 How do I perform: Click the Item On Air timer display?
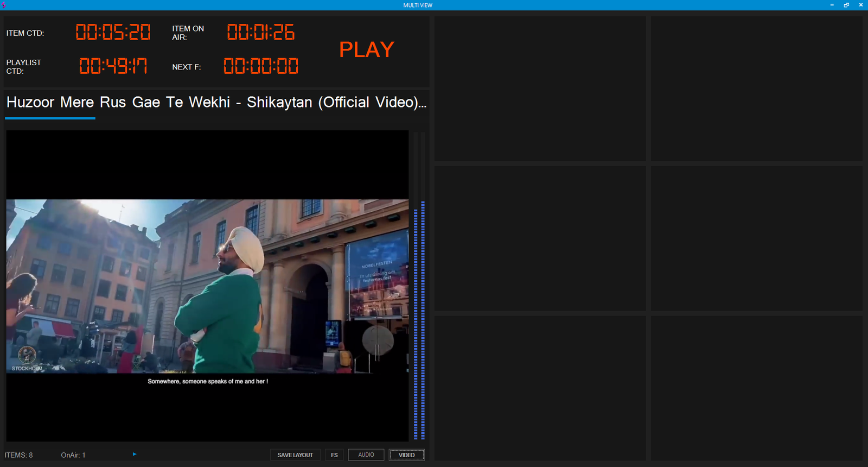260,33
